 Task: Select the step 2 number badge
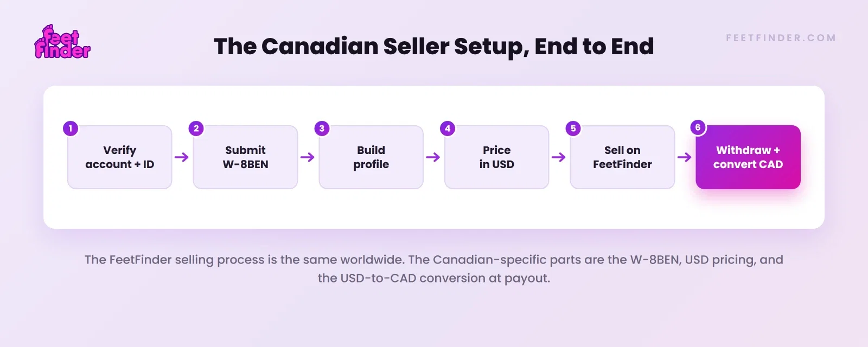(x=196, y=128)
